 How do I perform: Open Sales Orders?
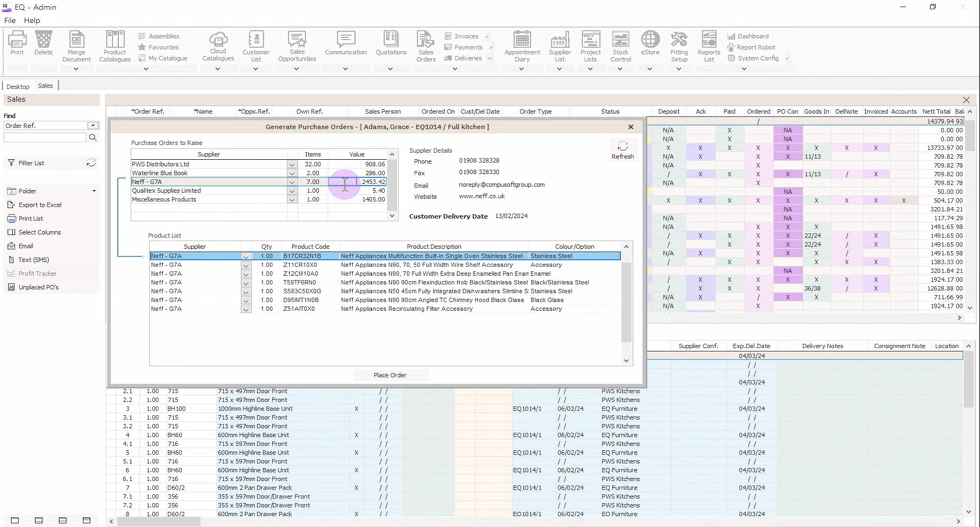point(425,47)
